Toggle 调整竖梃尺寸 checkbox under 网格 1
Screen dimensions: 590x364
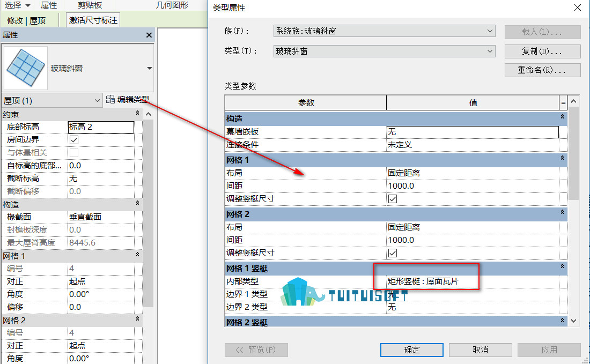coord(393,199)
